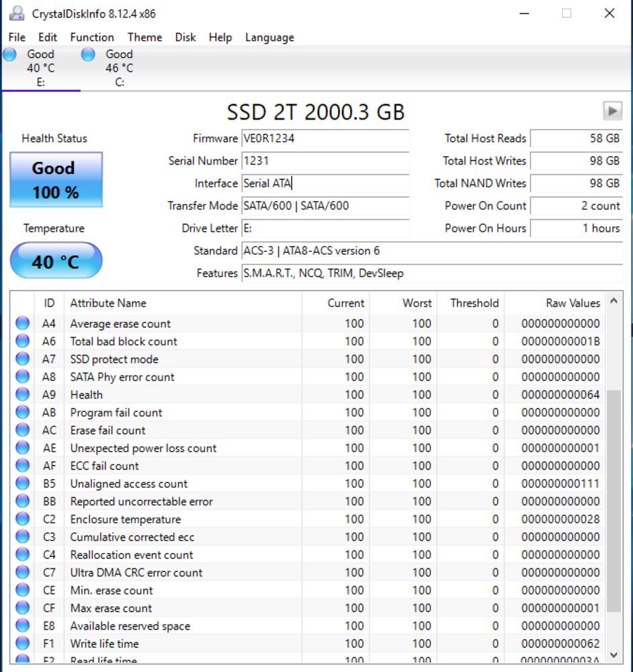Click the Total NAND Writes value field
The image size is (633, 672).
tap(576, 183)
